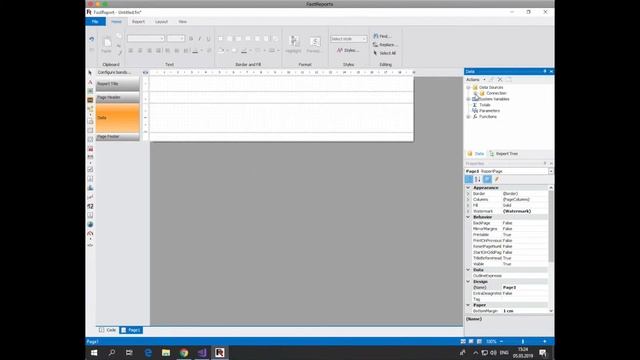The image size is (640, 360).
Task: Select the pointer tool in the object toolbar
Action: pos(90,73)
